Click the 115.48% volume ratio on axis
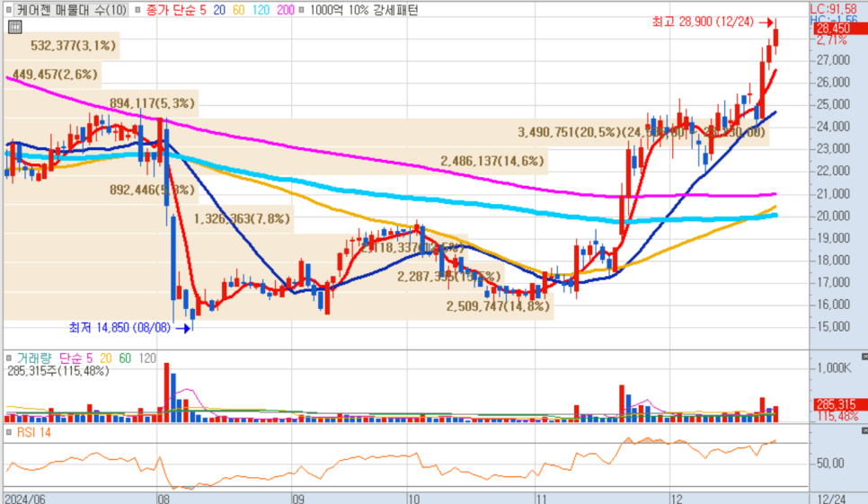Image resolution: width=868 pixels, height=504 pixels. click(837, 416)
